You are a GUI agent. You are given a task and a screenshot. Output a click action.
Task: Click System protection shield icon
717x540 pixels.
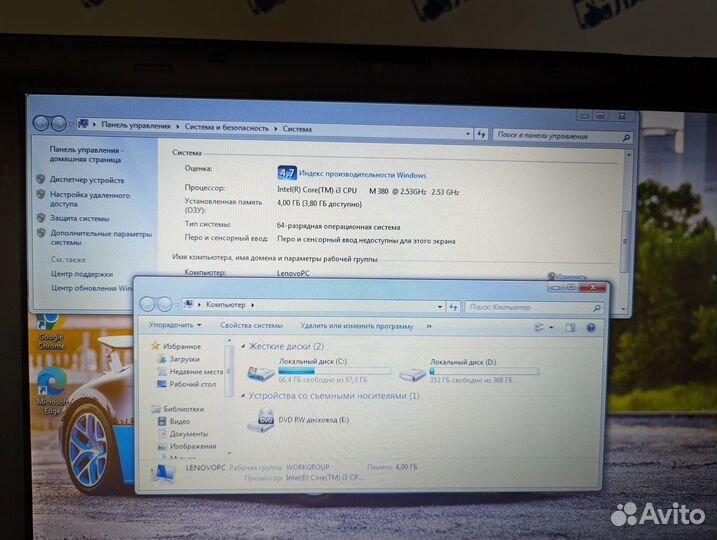(41, 218)
